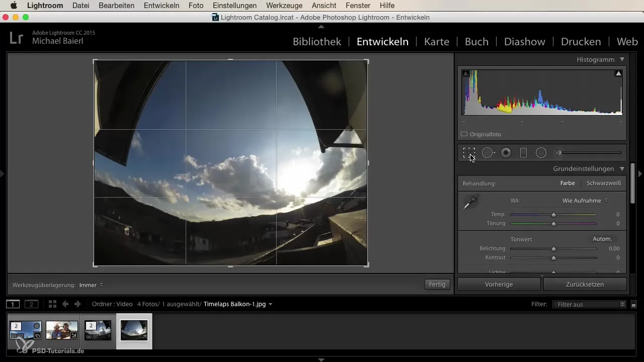Screen dimensions: 644x362
Task: Open the Einstellungen menu
Action: point(235,6)
